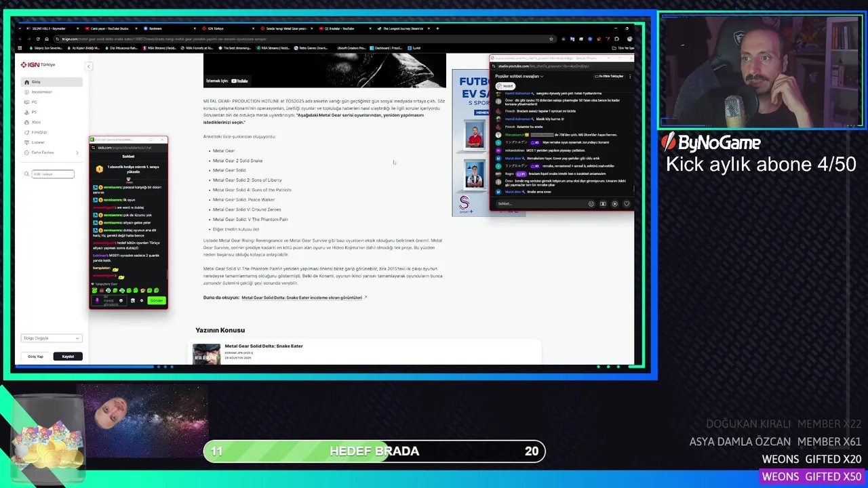
Task: Reload page with browser refresh icon
Action: [38, 39]
